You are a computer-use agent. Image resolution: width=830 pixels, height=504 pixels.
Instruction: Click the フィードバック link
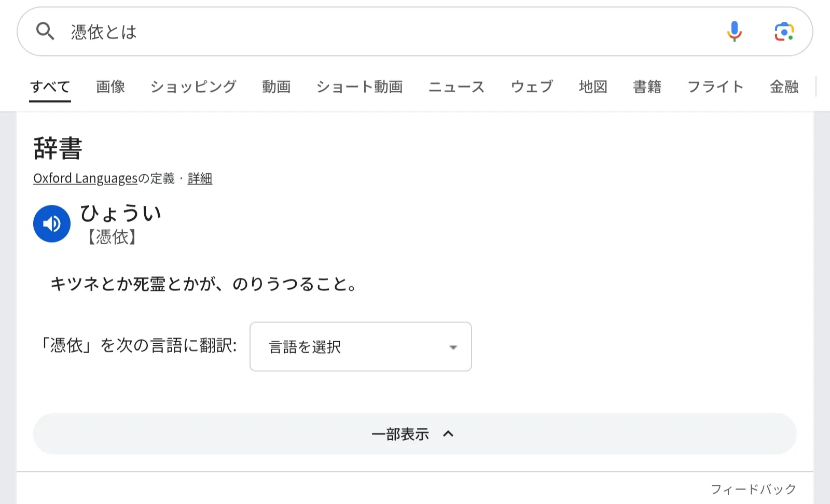coord(753,489)
